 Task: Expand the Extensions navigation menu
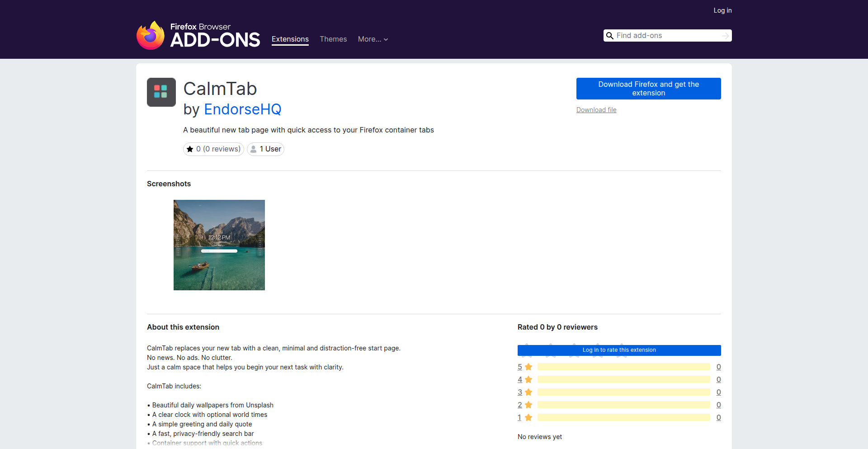(x=290, y=39)
